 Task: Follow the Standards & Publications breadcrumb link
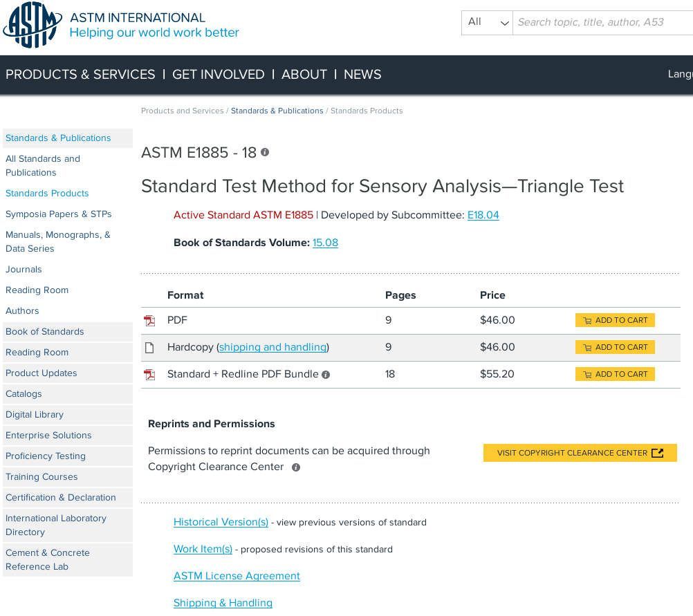(277, 111)
